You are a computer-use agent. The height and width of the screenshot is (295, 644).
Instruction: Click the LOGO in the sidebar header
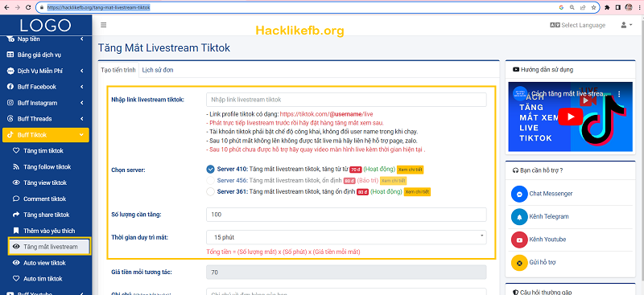46,26
